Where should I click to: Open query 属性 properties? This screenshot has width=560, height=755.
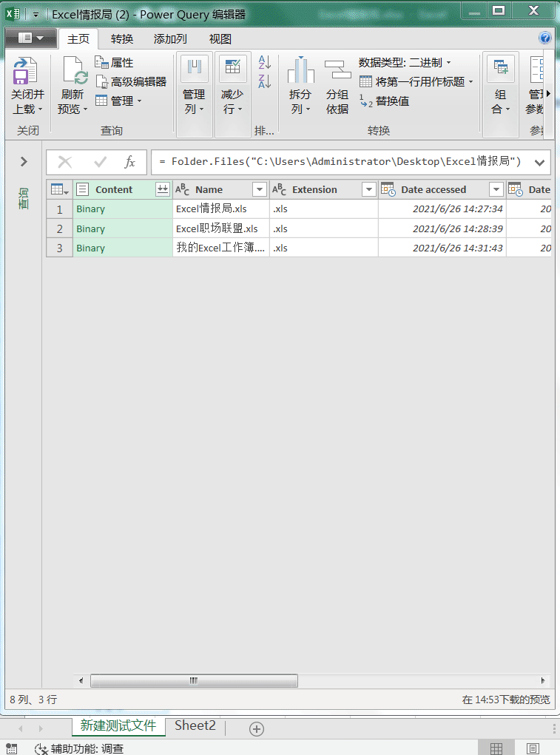pyautogui.click(x=114, y=63)
